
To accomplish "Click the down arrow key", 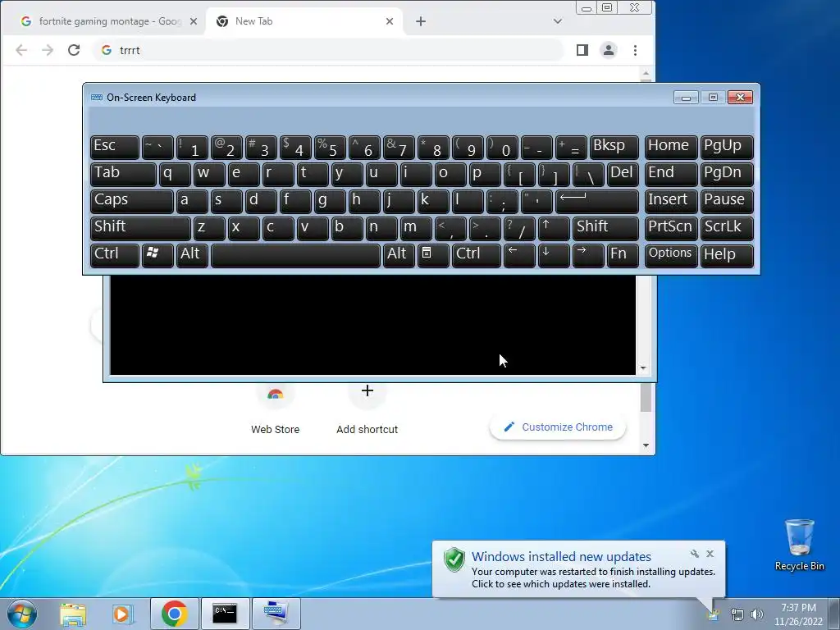I will (x=554, y=256).
